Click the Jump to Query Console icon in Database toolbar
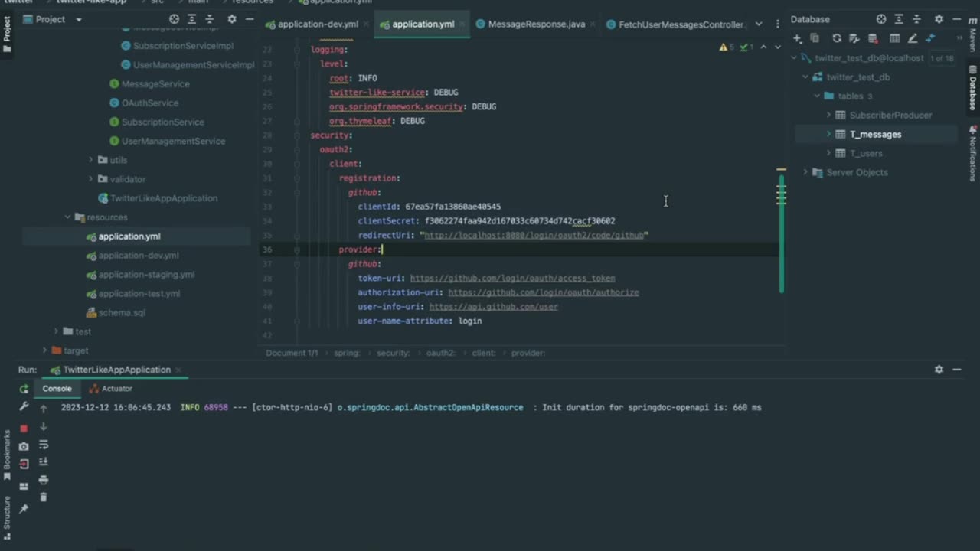The width and height of the screenshot is (980, 551). (930, 38)
